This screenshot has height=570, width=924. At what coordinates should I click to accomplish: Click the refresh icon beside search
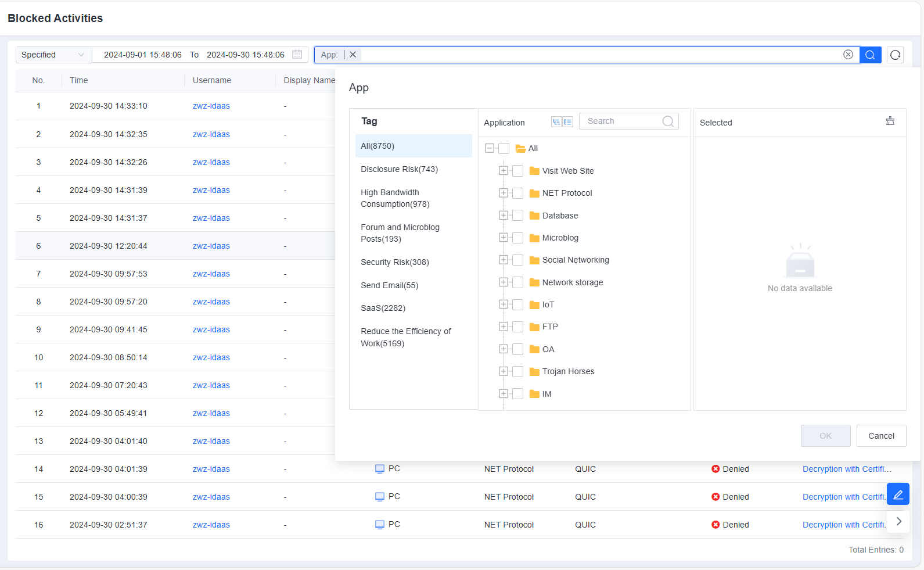tap(895, 55)
